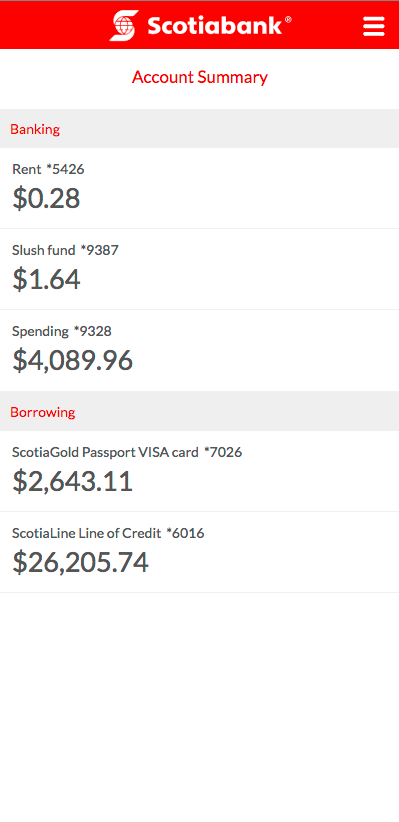Open the Slush fund *9387 account
This screenshot has width=399, height=822.
click(199, 269)
